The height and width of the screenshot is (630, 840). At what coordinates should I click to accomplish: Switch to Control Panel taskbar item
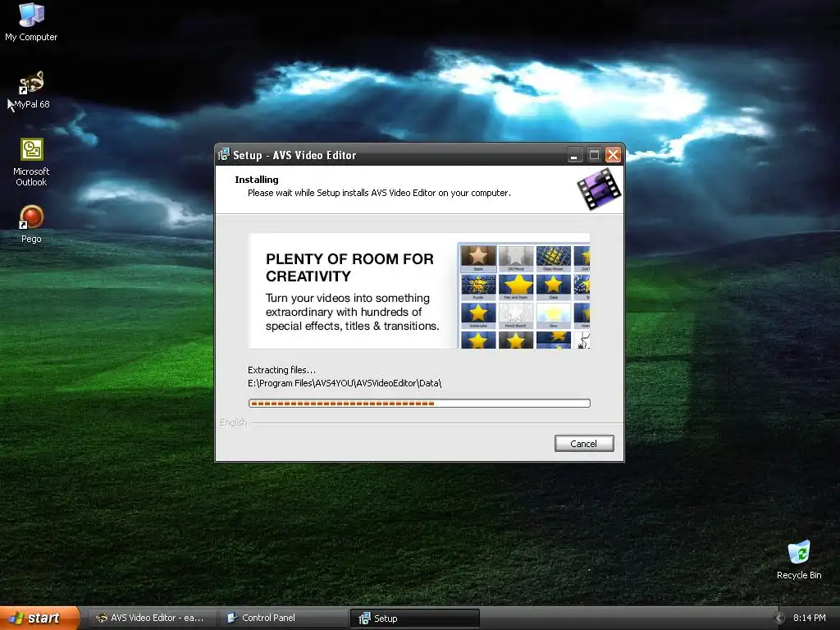[x=283, y=618]
